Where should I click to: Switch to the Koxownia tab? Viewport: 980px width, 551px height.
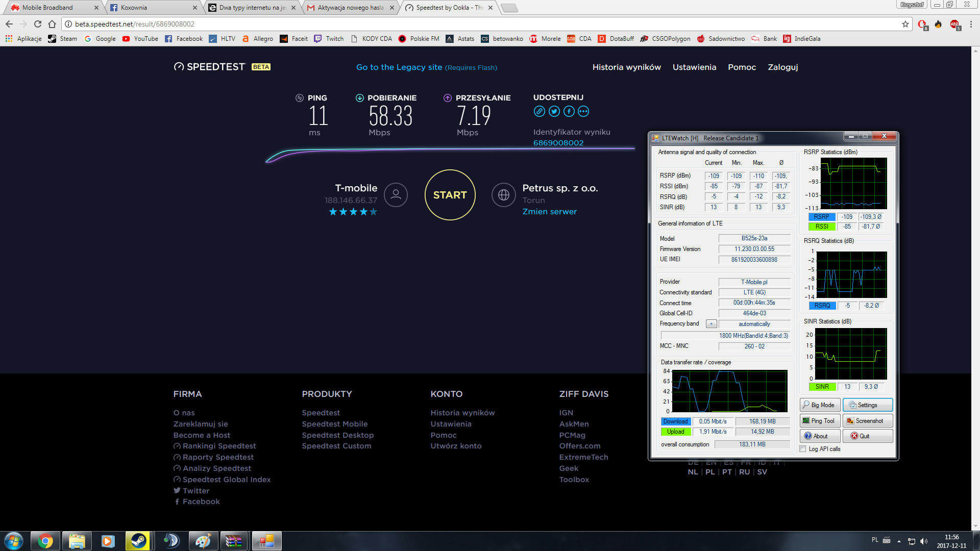tap(152, 8)
